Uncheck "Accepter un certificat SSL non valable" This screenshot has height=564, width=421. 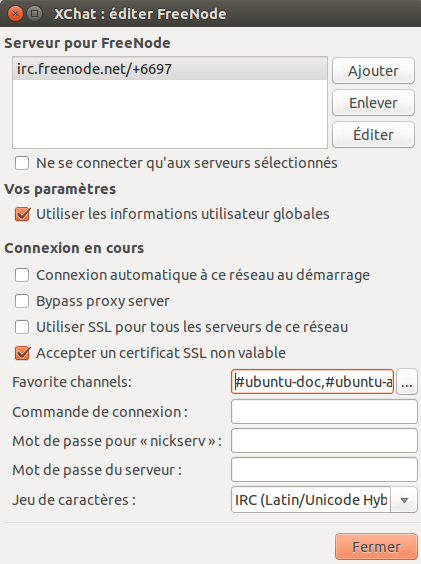(22, 353)
